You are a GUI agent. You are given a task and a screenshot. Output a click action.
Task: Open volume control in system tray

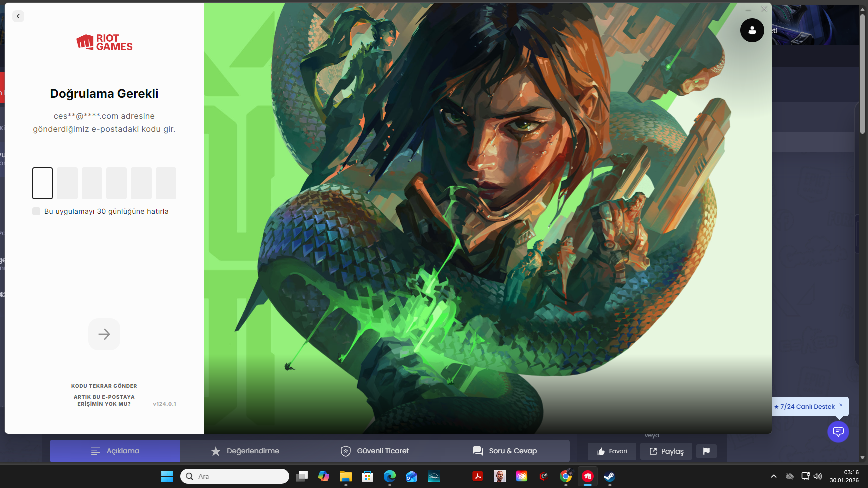click(x=818, y=476)
